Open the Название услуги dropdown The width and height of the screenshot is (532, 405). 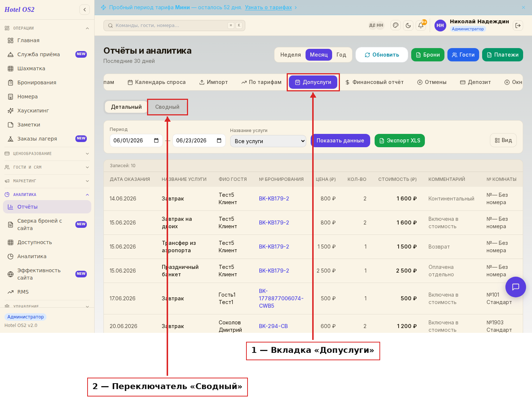tap(268, 141)
